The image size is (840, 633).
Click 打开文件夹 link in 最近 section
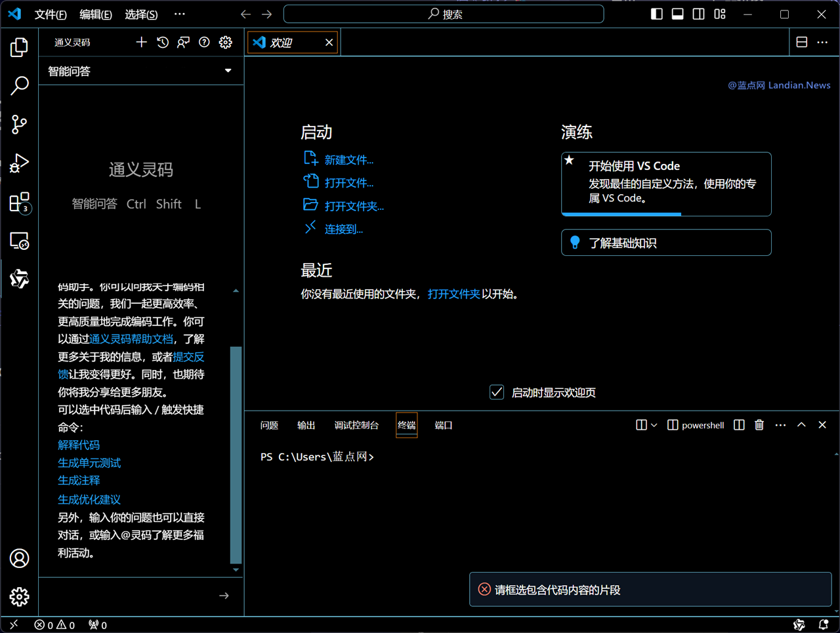(x=454, y=294)
